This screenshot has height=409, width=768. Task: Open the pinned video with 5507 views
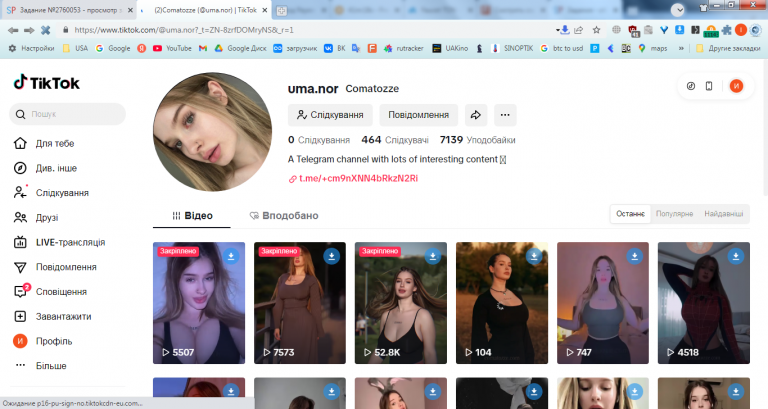tap(199, 303)
